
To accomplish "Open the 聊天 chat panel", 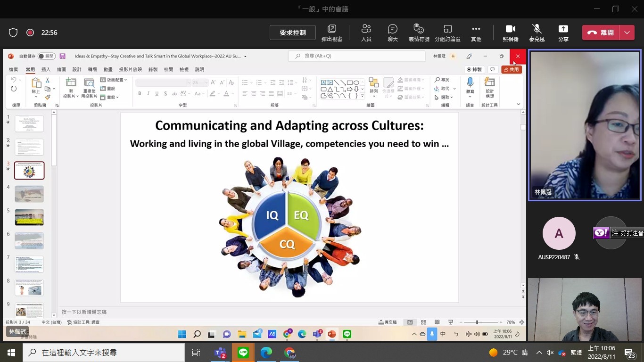I will (392, 33).
